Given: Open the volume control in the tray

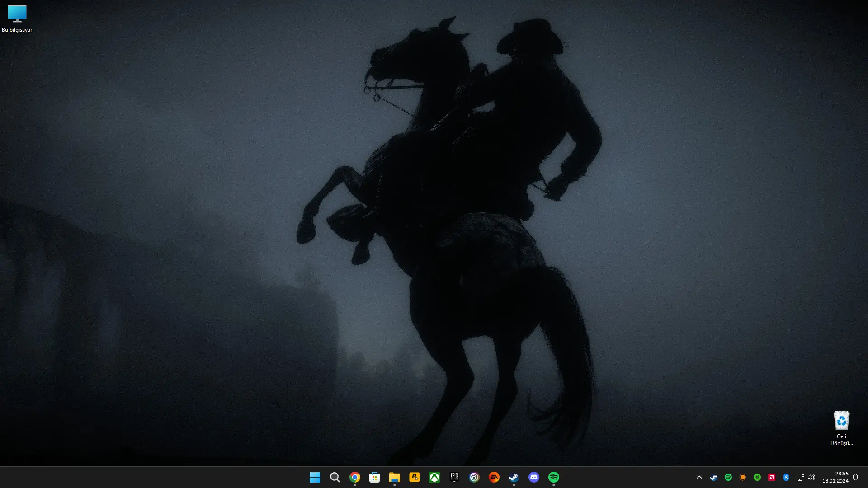Looking at the screenshot, I should click(x=811, y=477).
